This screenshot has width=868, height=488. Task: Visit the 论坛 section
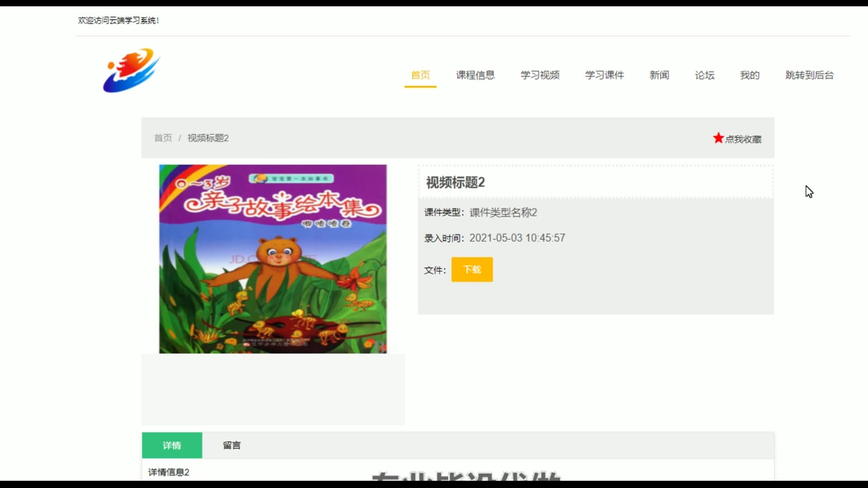pyautogui.click(x=704, y=75)
